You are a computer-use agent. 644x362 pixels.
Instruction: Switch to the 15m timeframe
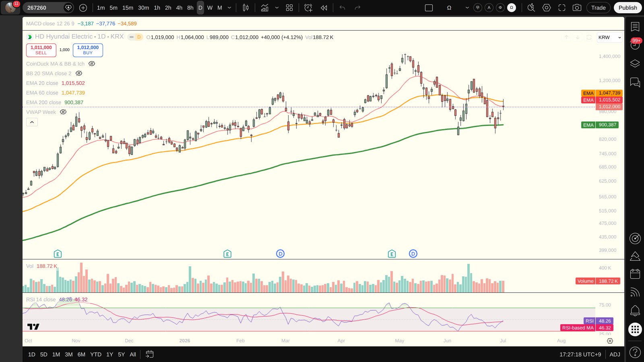point(128,8)
